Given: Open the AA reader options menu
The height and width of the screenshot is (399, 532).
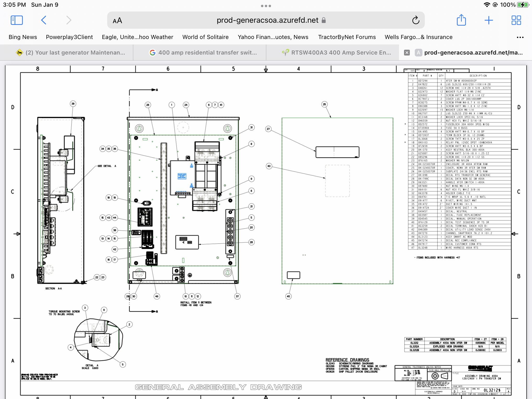Looking at the screenshot, I should point(117,21).
